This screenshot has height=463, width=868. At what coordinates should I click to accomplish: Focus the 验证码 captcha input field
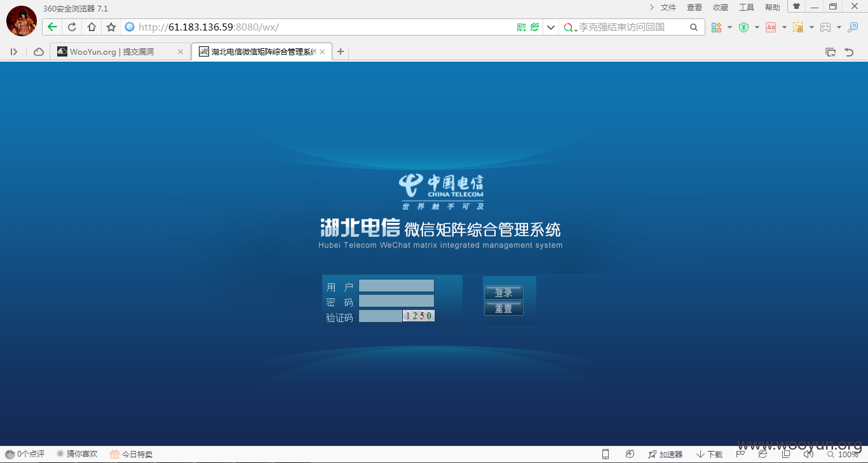pyautogui.click(x=381, y=316)
